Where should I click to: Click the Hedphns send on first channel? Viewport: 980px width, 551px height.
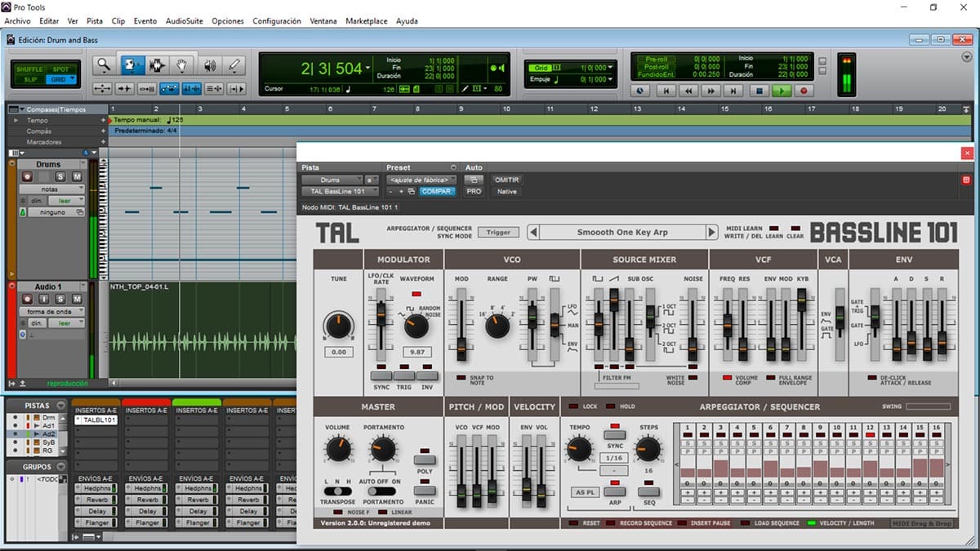[96, 487]
